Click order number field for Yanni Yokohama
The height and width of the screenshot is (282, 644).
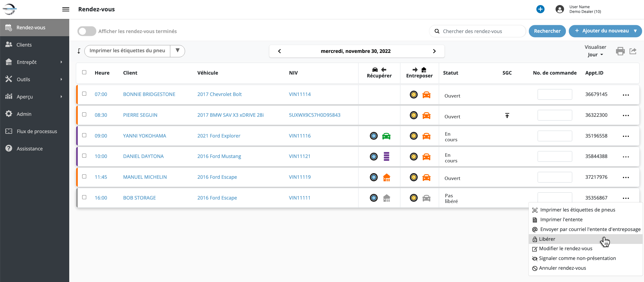click(555, 136)
